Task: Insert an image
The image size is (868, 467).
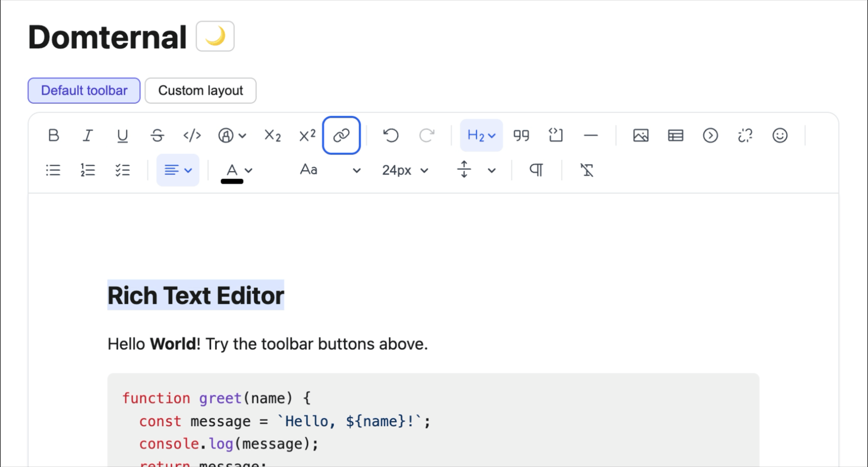Action: point(640,135)
